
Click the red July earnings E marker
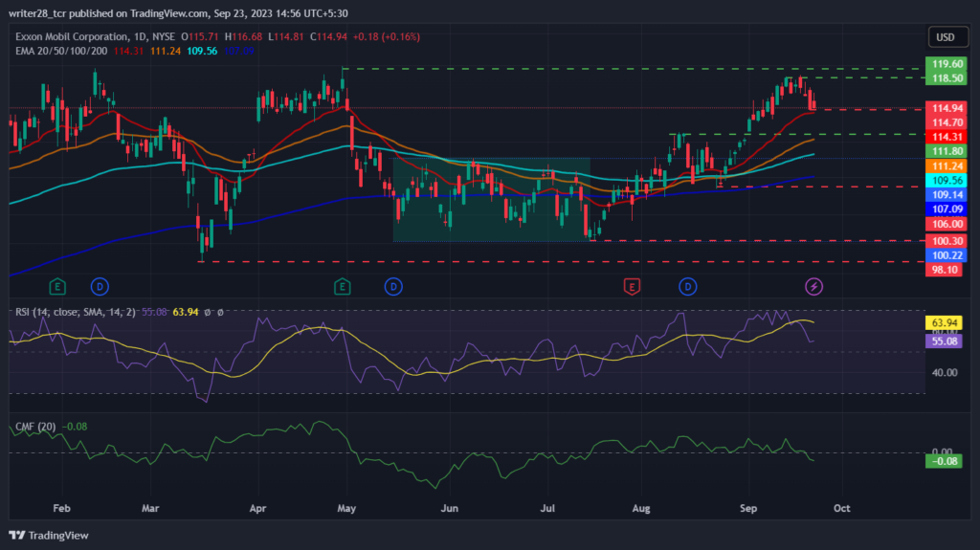(x=632, y=287)
